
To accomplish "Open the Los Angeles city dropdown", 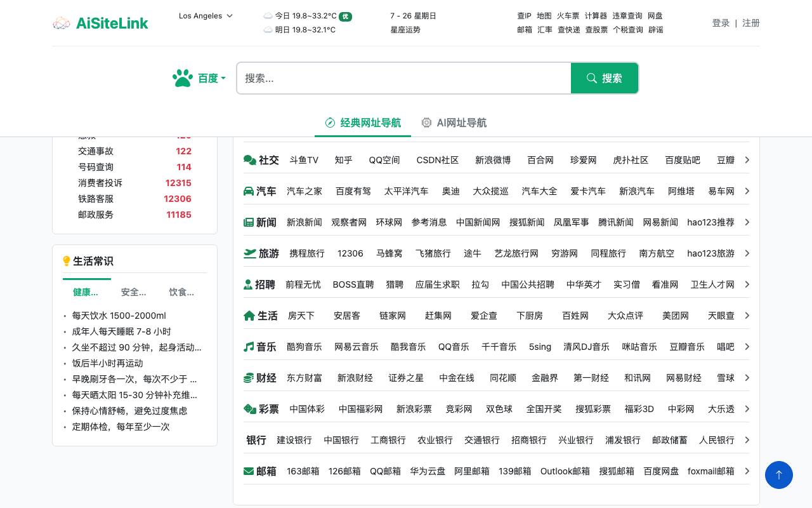I will pyautogui.click(x=206, y=16).
